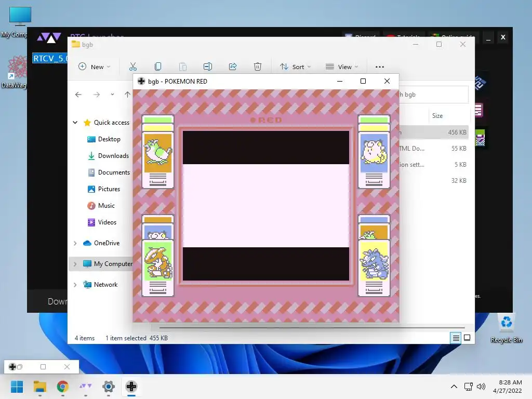
Task: Open the clock and date panel
Action: point(508,387)
